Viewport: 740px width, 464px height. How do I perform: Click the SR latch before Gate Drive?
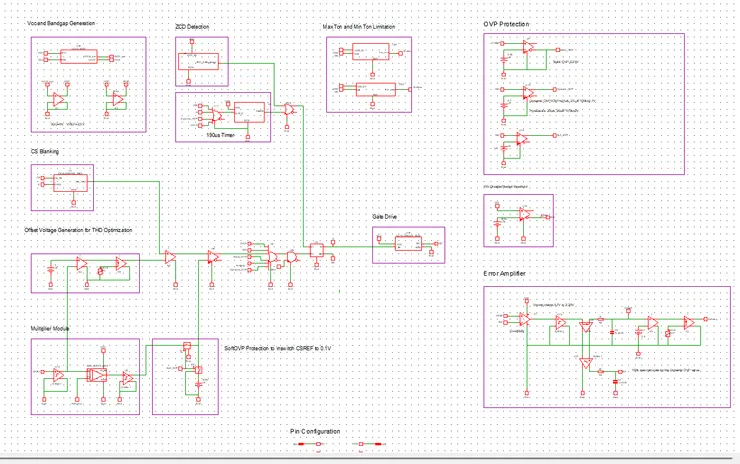[x=317, y=250]
